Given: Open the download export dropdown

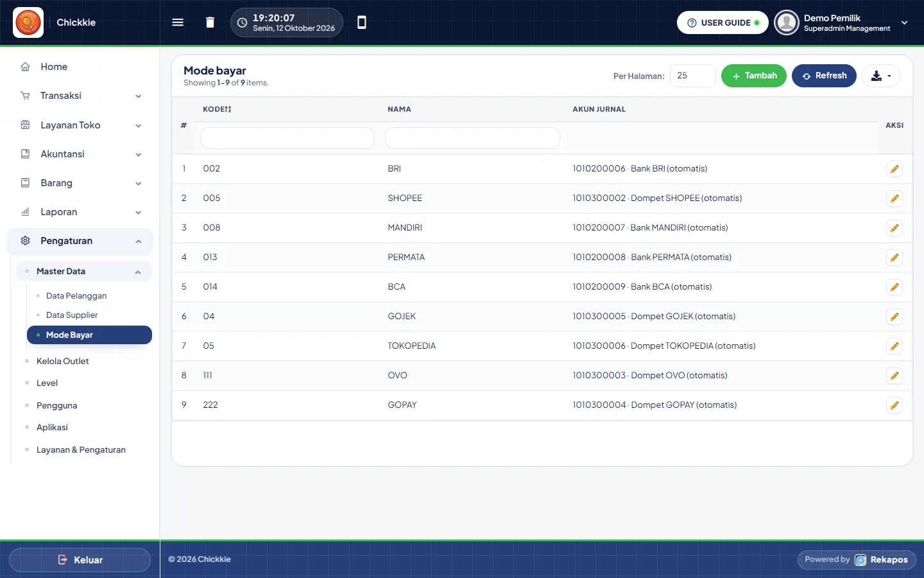Looking at the screenshot, I should [881, 76].
